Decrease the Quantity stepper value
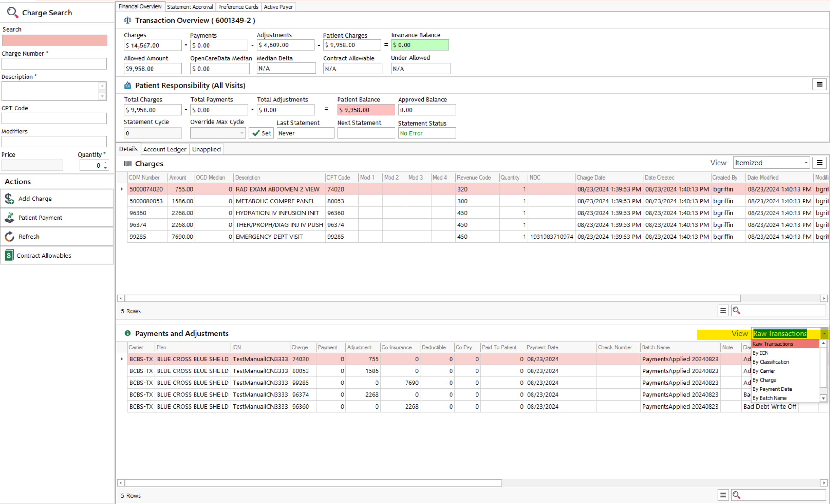833x504 pixels. point(106,168)
